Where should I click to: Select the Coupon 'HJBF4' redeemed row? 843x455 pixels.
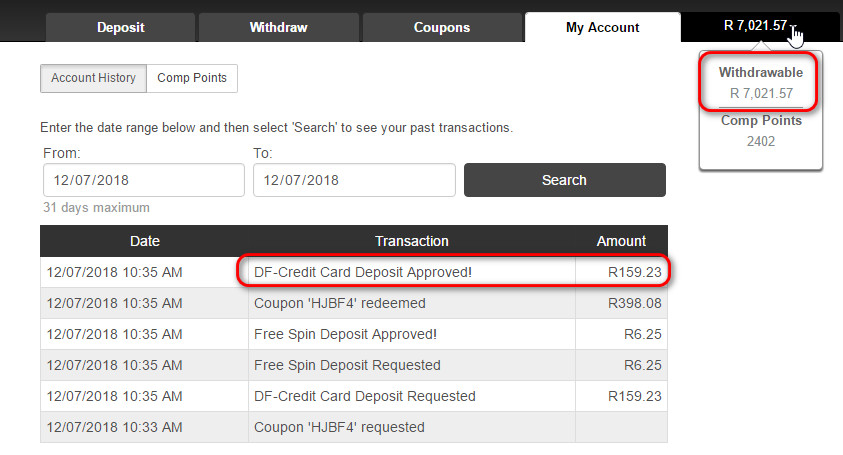click(354, 303)
